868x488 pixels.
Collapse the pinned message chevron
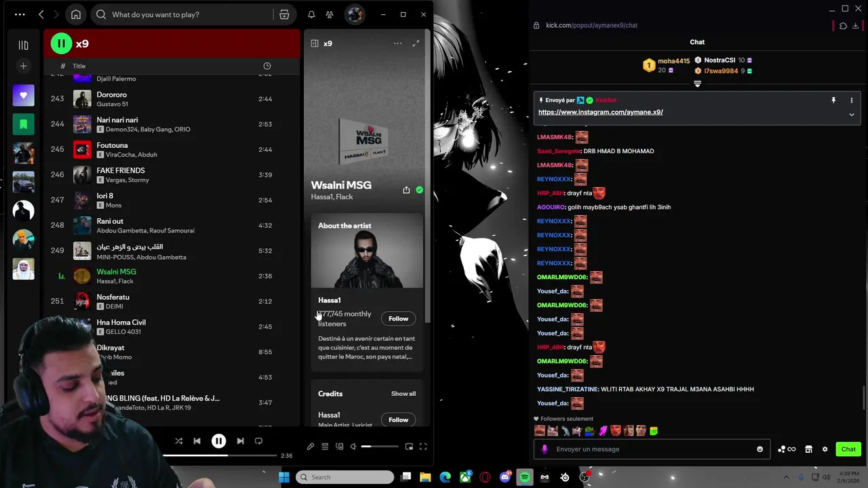[x=852, y=115]
